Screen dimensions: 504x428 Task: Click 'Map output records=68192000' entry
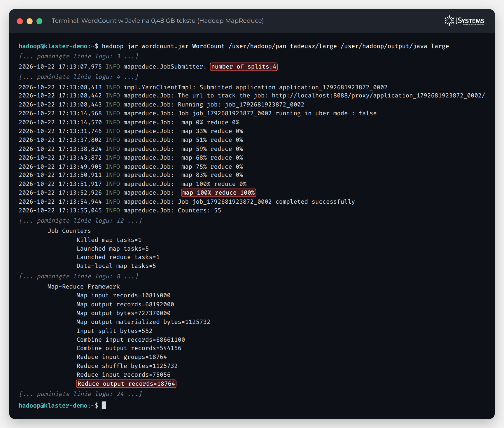125,304
